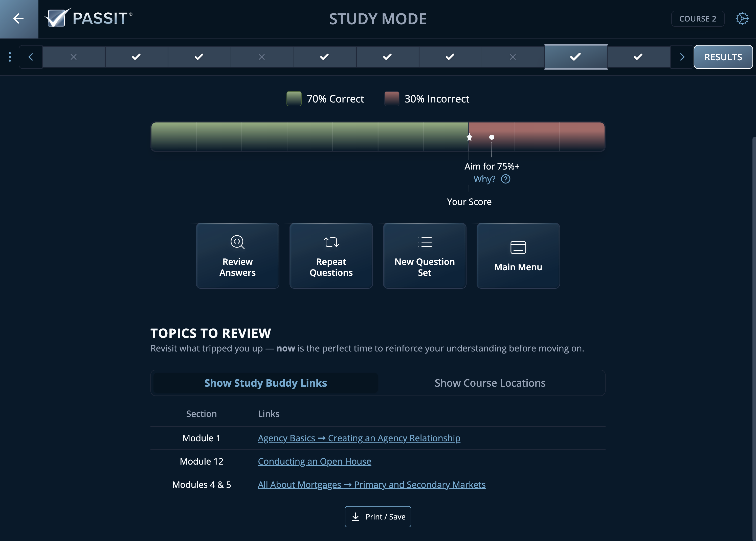Click the back arrow in header

click(19, 19)
